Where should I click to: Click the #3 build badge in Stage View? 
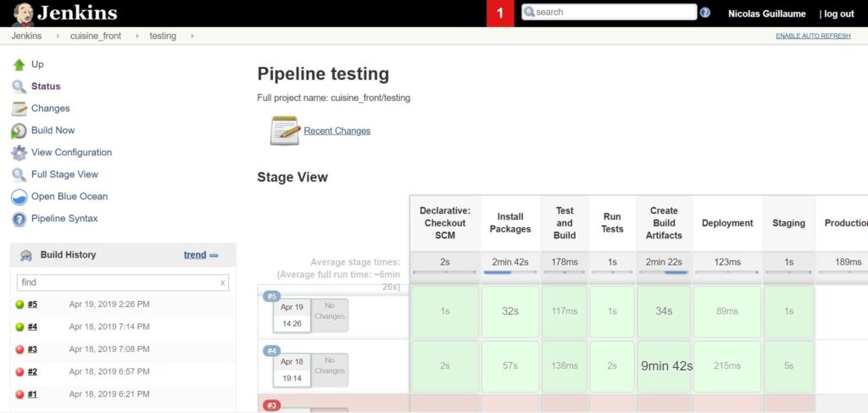271,406
